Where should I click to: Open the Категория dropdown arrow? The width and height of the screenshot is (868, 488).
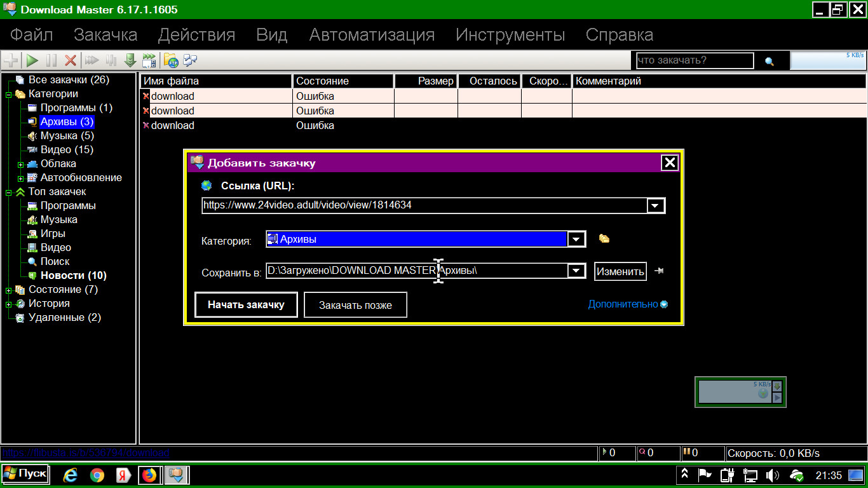point(576,239)
